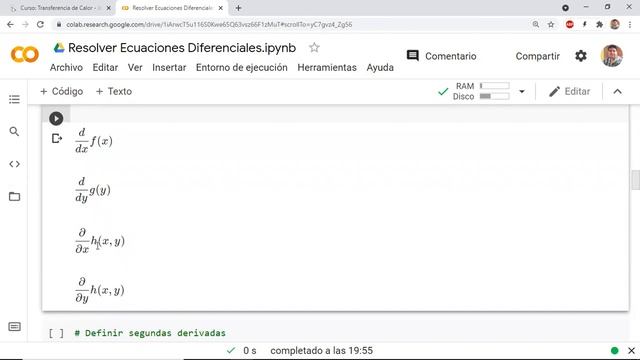Bookmark this page with the star icon
The image size is (640, 360).
[x=551, y=24]
